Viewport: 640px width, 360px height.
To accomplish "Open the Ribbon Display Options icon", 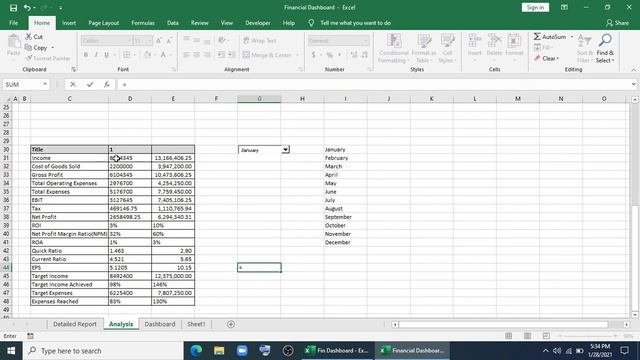I will click(x=564, y=7).
